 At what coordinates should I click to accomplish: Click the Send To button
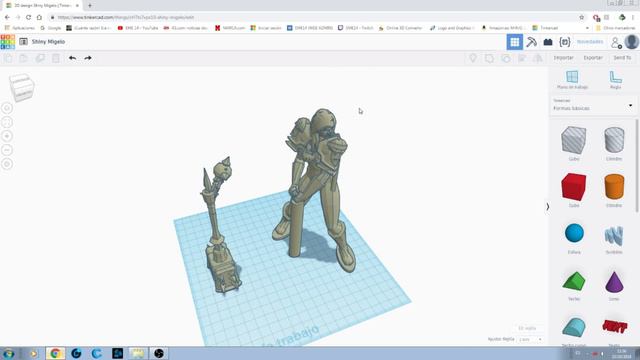(622, 58)
